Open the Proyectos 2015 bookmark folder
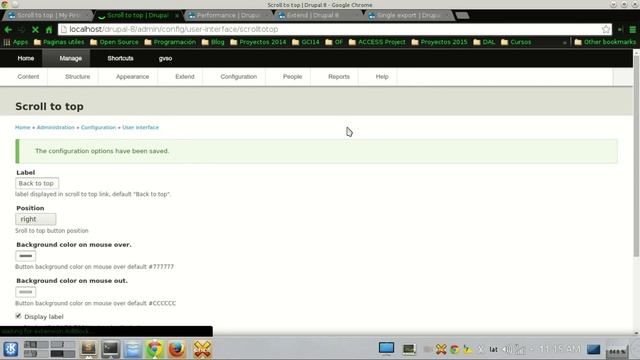 (x=439, y=42)
